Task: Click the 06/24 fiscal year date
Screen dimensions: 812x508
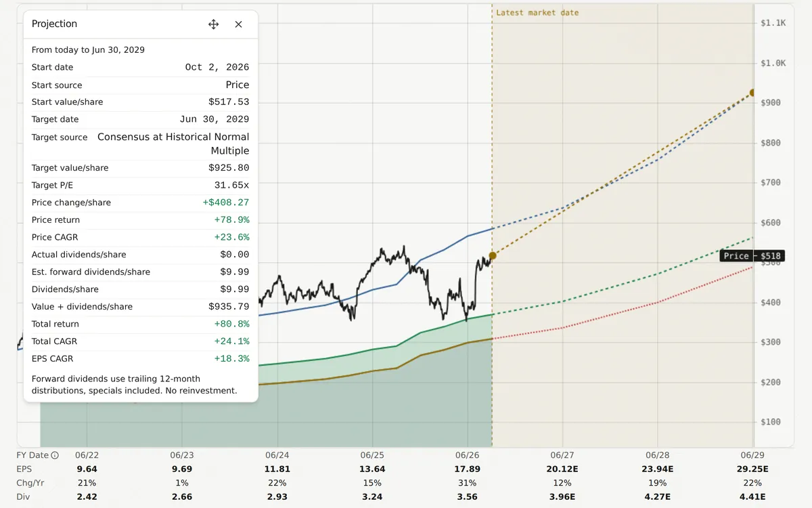Action: point(277,455)
